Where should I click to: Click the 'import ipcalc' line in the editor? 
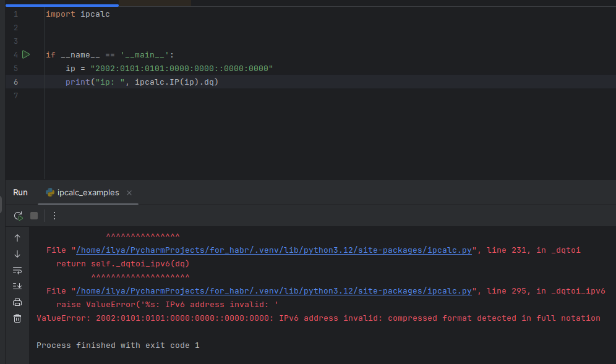(78, 14)
